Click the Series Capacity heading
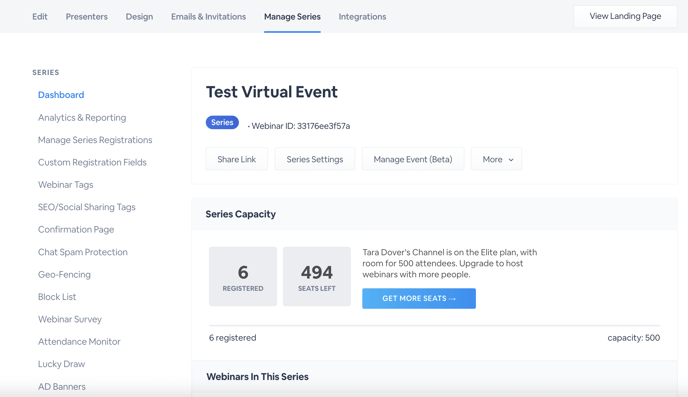The image size is (688, 397). (241, 214)
